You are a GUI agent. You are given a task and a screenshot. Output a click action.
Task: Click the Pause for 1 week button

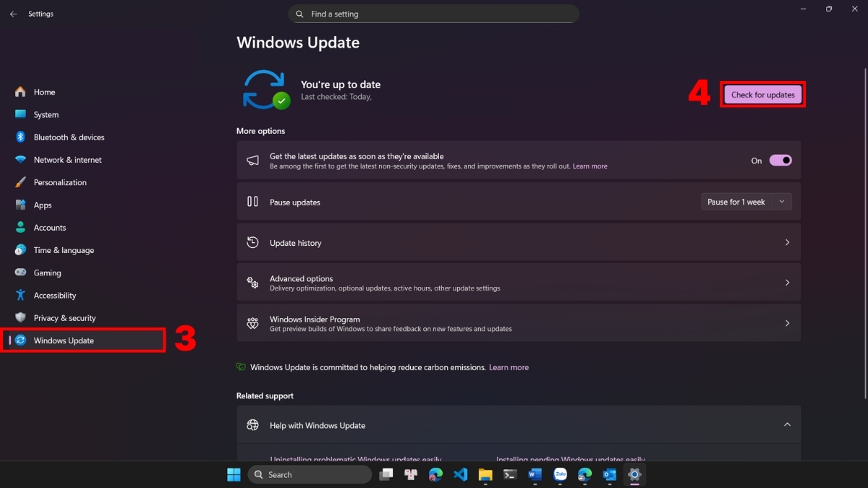[x=736, y=202]
